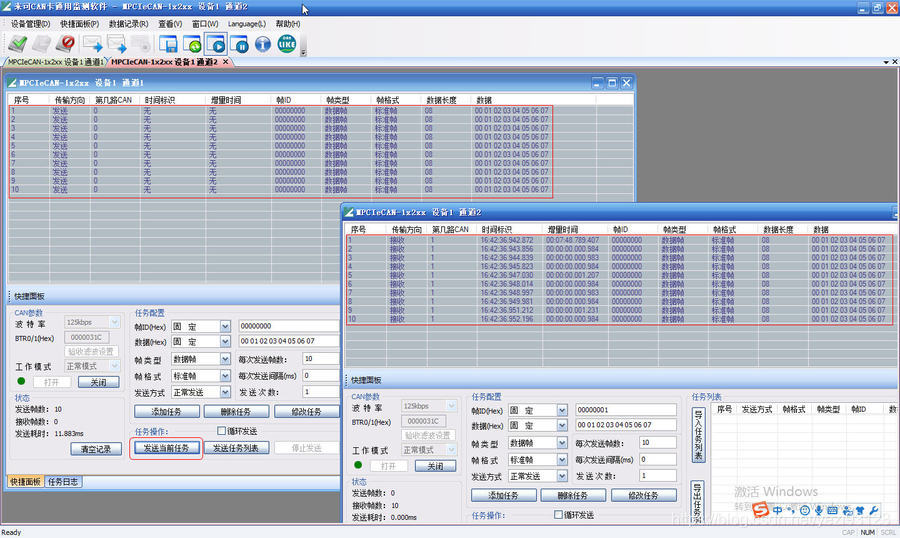Open 帧类型 dropdown in 通道1 window
Screen dimensions: 900x538
coord(225,359)
